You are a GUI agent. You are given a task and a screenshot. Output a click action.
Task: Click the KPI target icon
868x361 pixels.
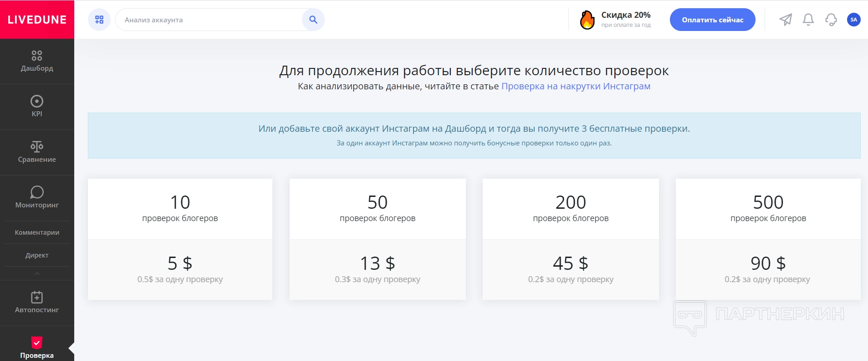(37, 101)
